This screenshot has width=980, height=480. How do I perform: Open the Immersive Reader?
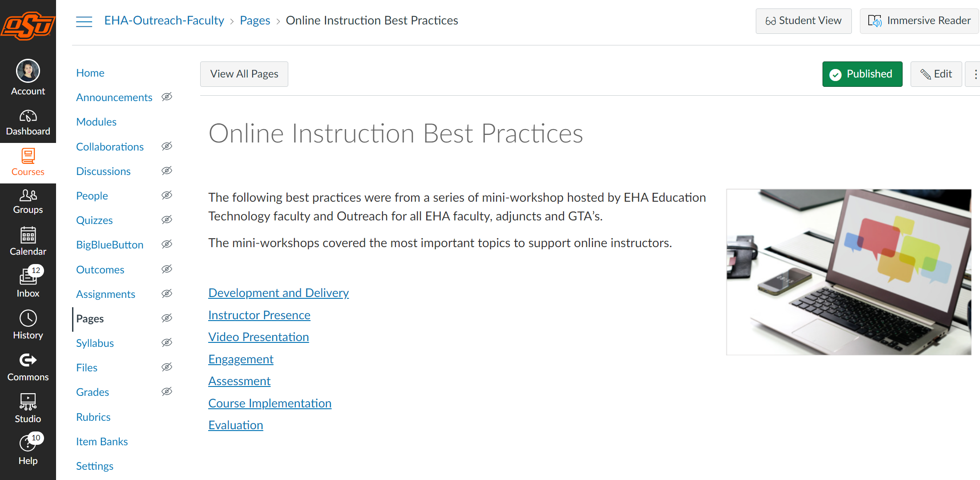point(919,21)
